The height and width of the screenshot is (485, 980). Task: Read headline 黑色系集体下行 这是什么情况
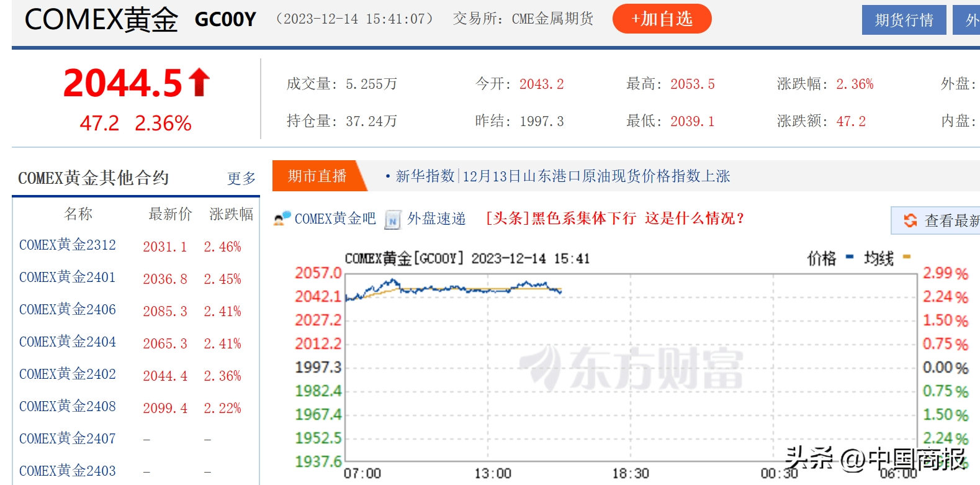point(614,219)
